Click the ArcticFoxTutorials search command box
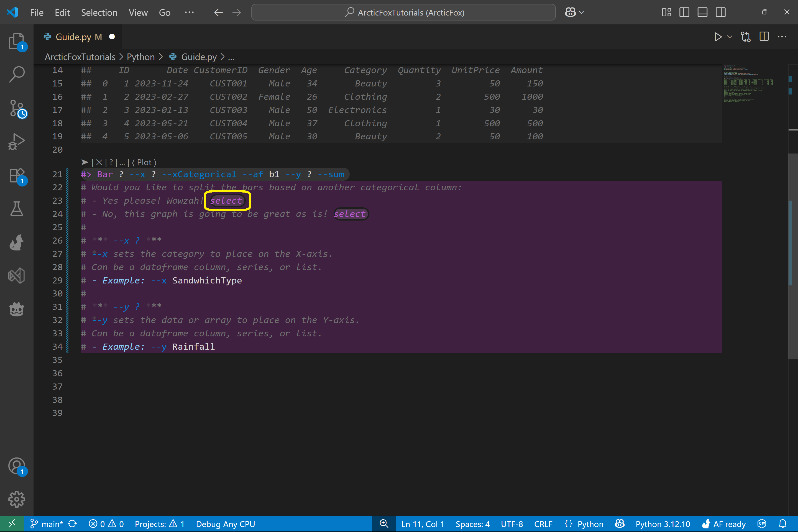 coord(403,12)
